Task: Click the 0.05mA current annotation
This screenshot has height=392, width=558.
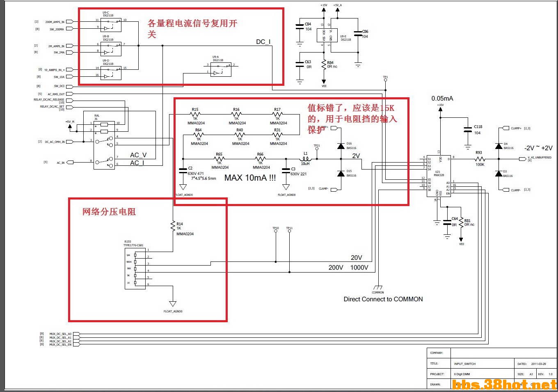Action: tap(442, 99)
